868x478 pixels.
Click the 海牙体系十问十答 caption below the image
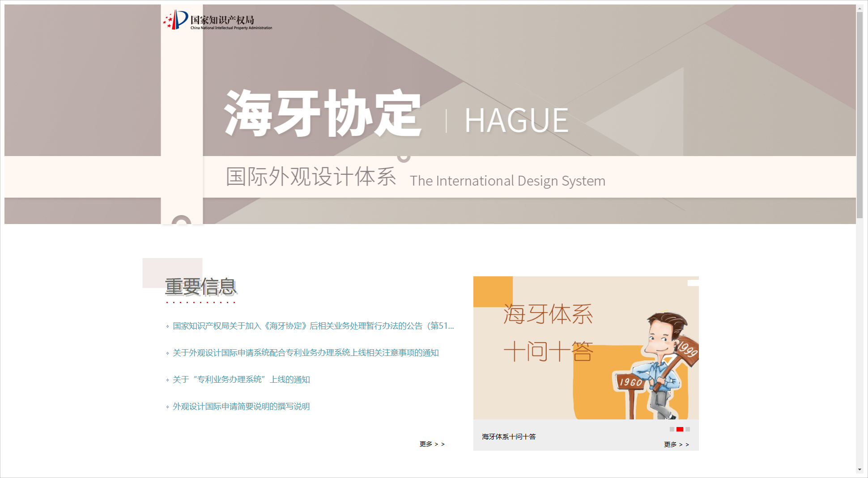coord(508,436)
